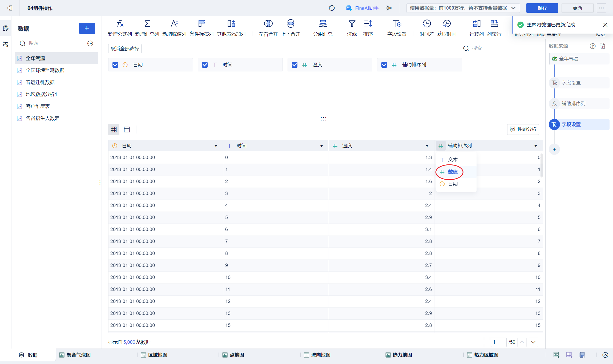Click the blue add data plus button
The image size is (613, 364).
click(x=87, y=28)
